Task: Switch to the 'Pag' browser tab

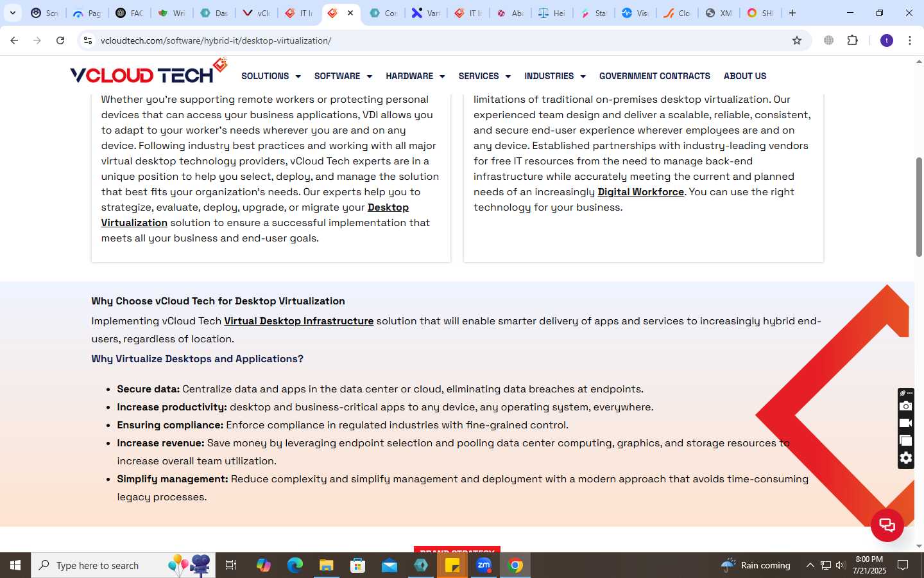Action: (x=87, y=13)
